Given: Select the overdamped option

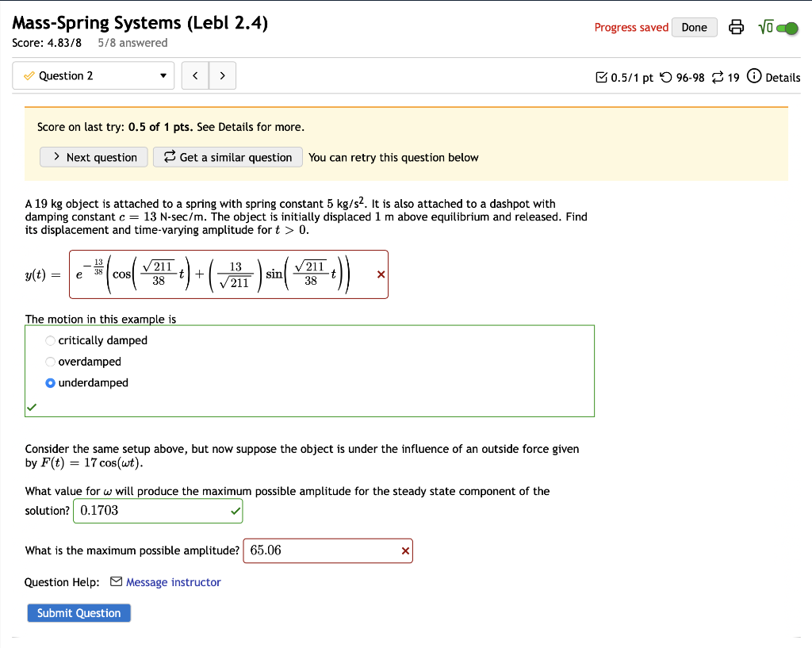Looking at the screenshot, I should point(50,362).
